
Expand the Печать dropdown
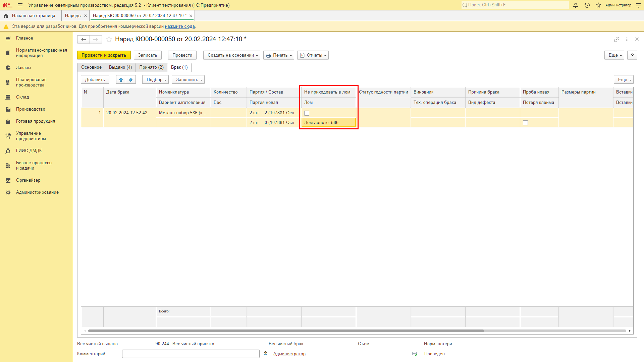pos(278,55)
